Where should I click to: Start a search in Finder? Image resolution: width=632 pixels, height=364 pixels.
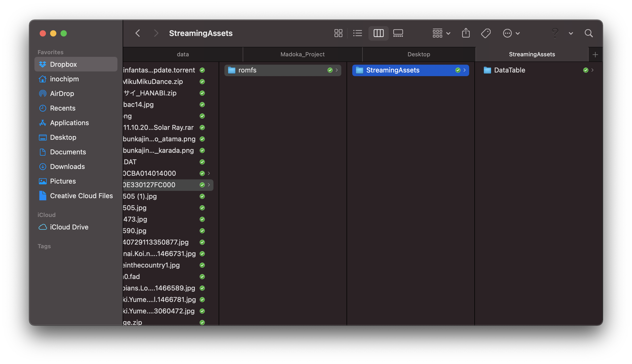(x=589, y=33)
